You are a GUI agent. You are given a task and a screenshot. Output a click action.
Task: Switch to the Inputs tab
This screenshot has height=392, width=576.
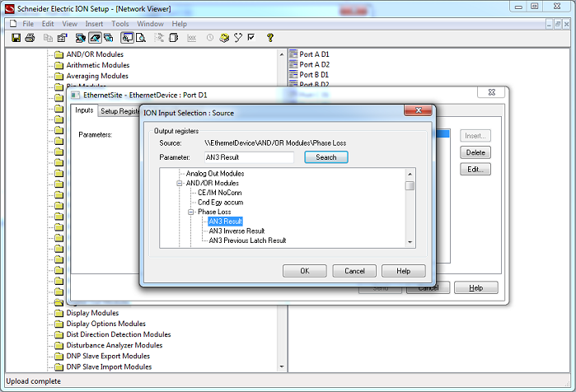(84, 110)
